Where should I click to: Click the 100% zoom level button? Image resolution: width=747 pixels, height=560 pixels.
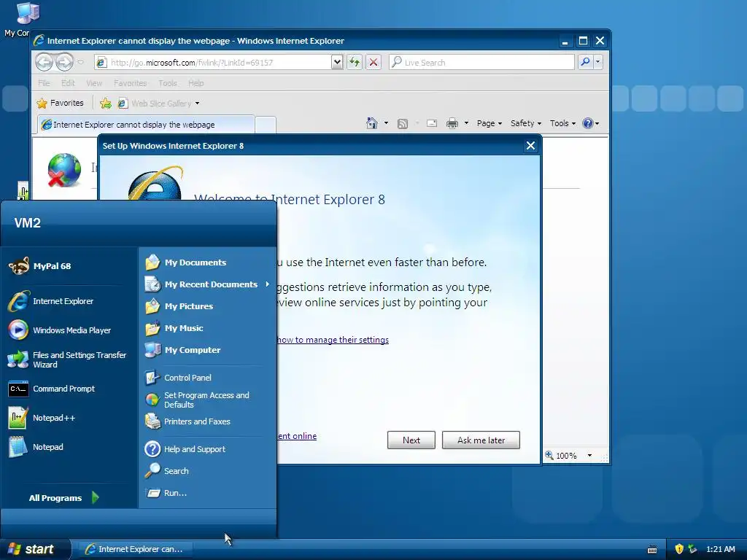click(x=561, y=455)
